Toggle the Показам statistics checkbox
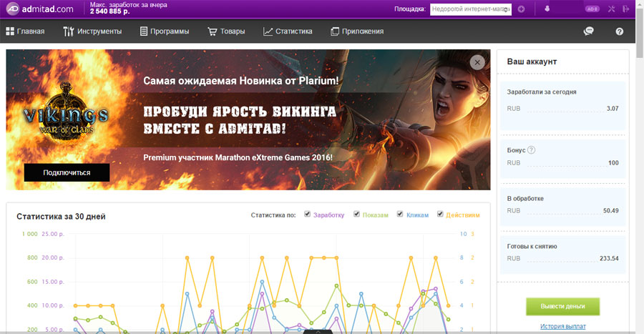Screen dimensions: 644x334 [x=356, y=214]
